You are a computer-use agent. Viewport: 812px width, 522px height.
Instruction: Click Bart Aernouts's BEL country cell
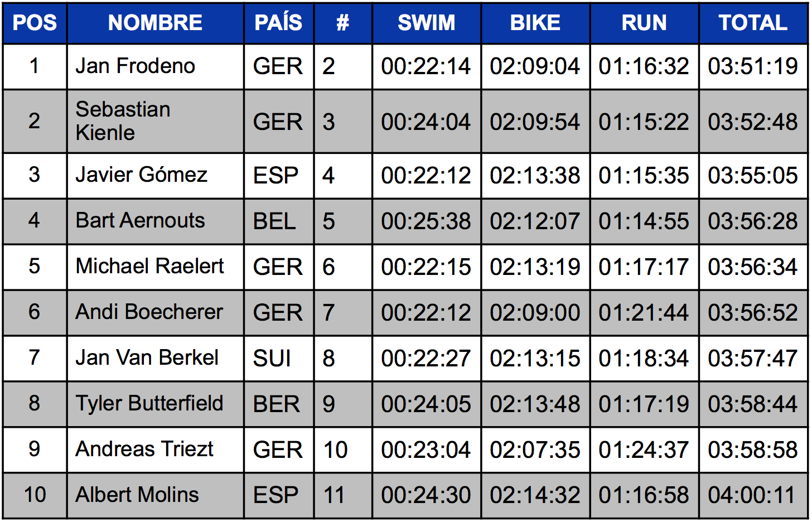[x=278, y=221]
